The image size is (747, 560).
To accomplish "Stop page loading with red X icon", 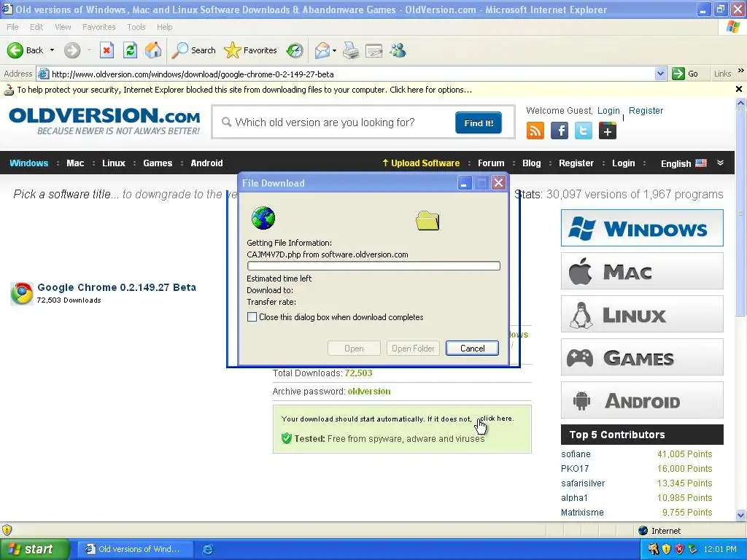I will click(x=107, y=50).
